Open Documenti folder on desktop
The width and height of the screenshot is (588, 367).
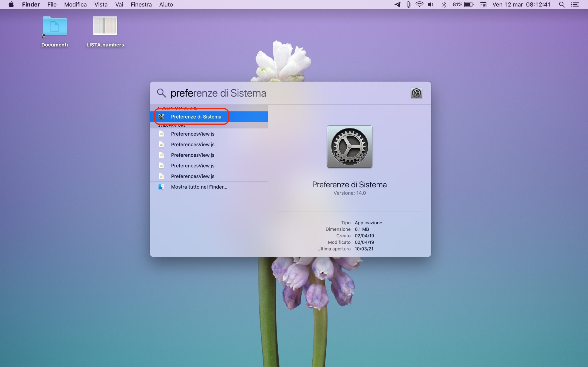coord(54,26)
